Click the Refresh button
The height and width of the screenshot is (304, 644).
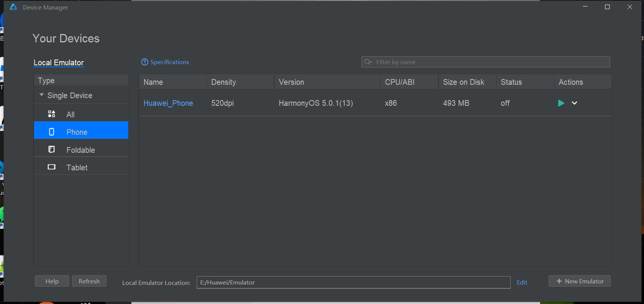click(x=89, y=281)
